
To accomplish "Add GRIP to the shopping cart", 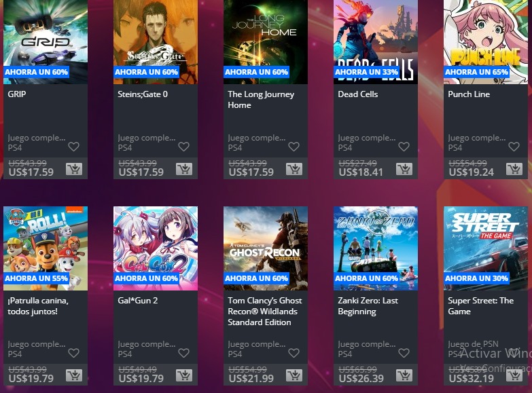I will (x=73, y=169).
